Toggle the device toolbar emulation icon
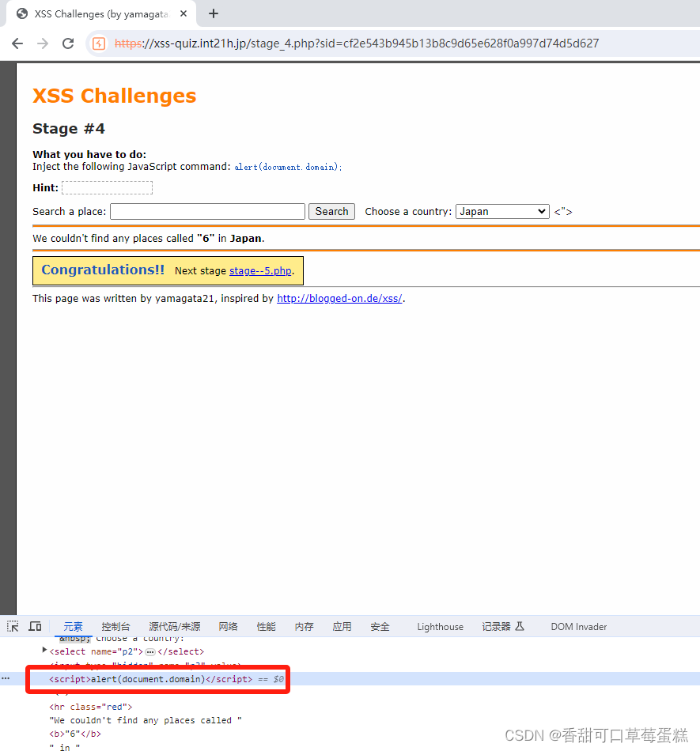 click(35, 626)
